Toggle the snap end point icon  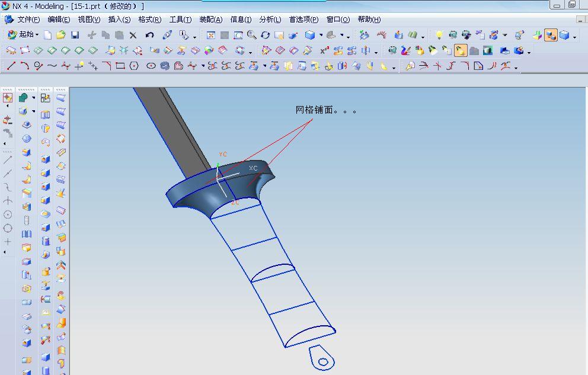8,160
